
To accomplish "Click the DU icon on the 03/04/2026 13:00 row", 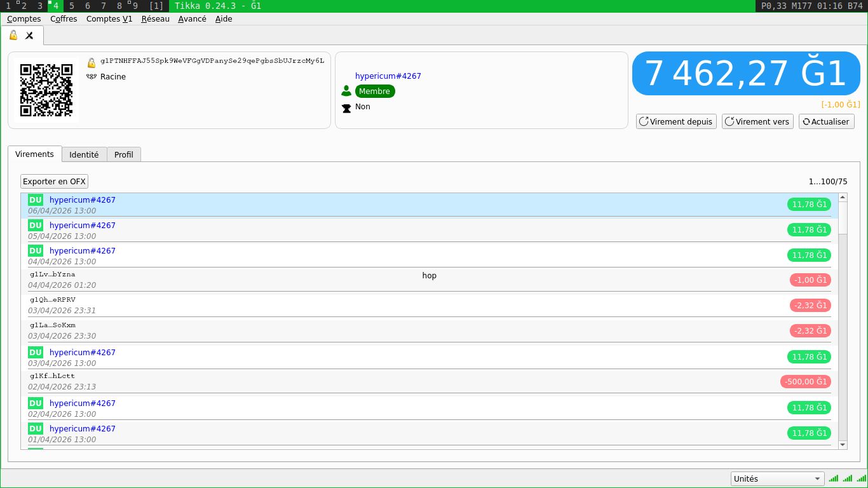I will coord(36,353).
